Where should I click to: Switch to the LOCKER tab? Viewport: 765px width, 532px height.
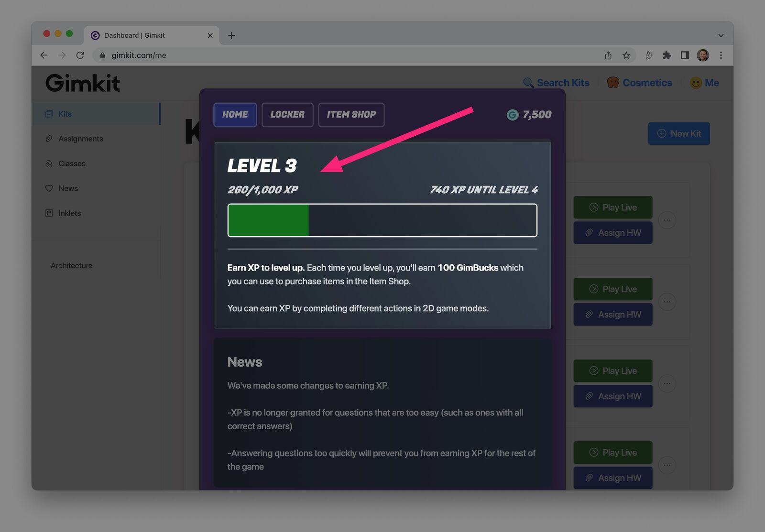pos(287,115)
